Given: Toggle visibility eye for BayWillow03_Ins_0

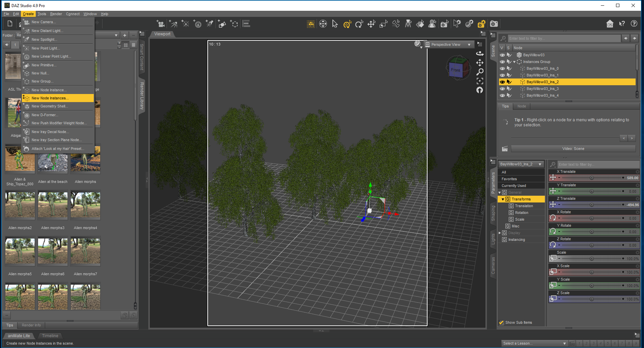Looking at the screenshot, I should point(502,68).
